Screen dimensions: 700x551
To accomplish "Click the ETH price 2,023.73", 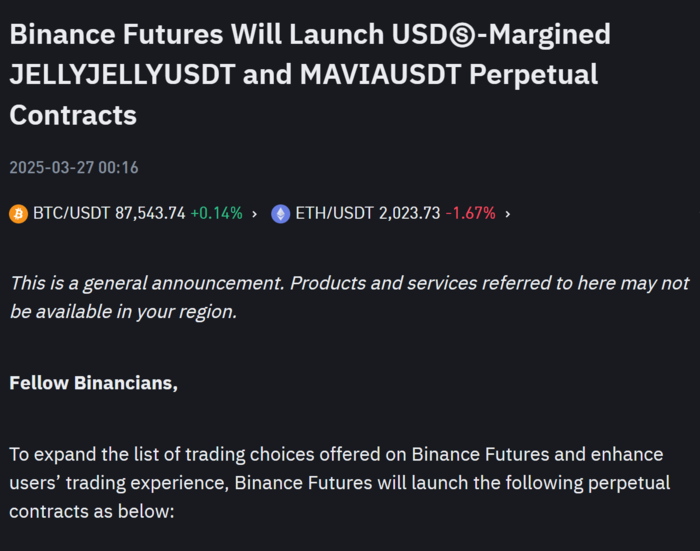I will [409, 213].
